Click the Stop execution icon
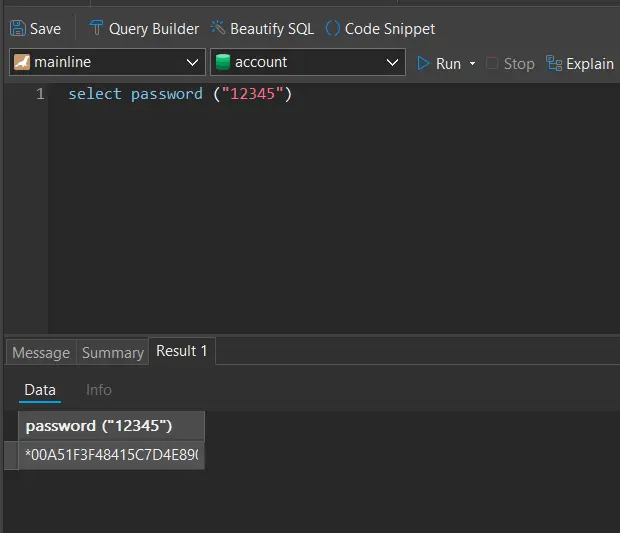This screenshot has width=620, height=533. pyautogui.click(x=492, y=63)
